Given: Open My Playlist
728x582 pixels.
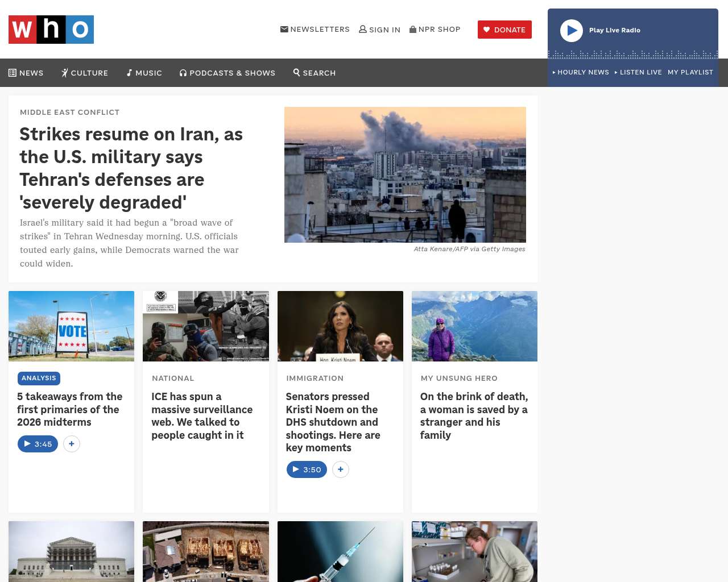Looking at the screenshot, I should pyautogui.click(x=690, y=72).
